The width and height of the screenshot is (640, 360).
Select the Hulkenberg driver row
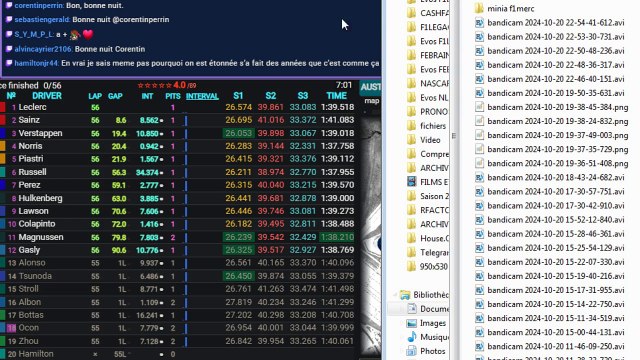pos(178,198)
